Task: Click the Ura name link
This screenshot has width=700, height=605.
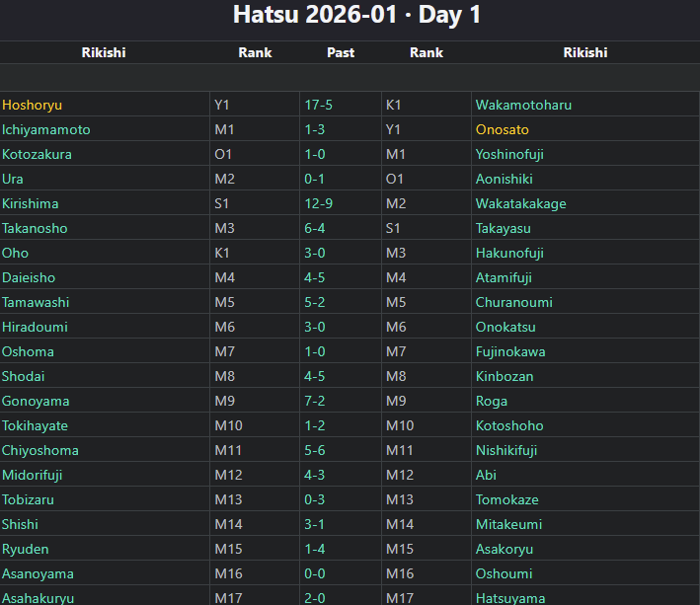Action: click(x=13, y=179)
